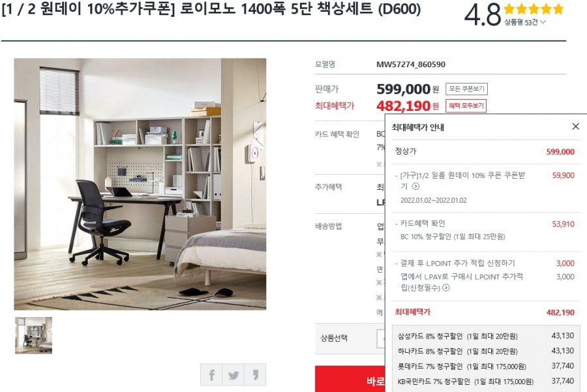Click the main desk set product image
The width and height of the screenshot is (587, 392).
(140, 184)
